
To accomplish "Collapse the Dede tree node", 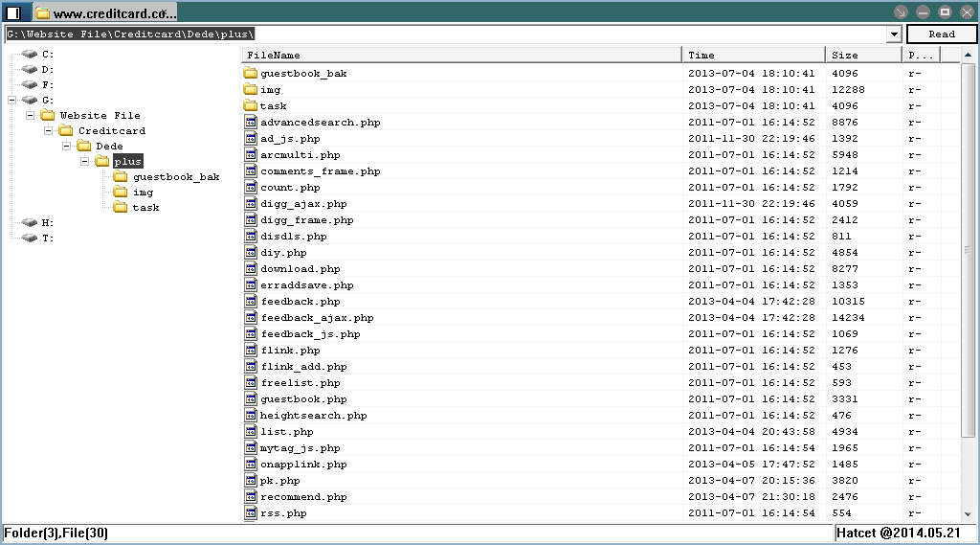I will tap(66, 146).
